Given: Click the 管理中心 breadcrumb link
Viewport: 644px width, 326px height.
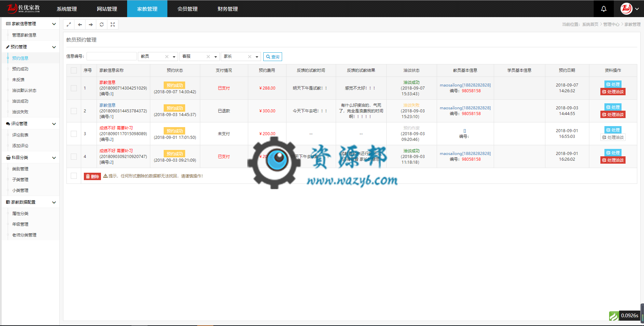Looking at the screenshot, I should coord(611,24).
